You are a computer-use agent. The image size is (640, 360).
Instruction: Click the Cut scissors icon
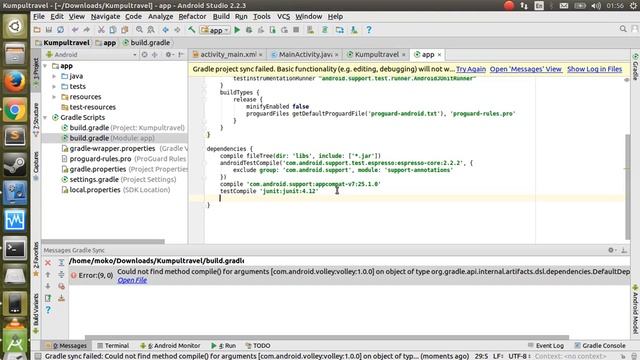(x=101, y=30)
